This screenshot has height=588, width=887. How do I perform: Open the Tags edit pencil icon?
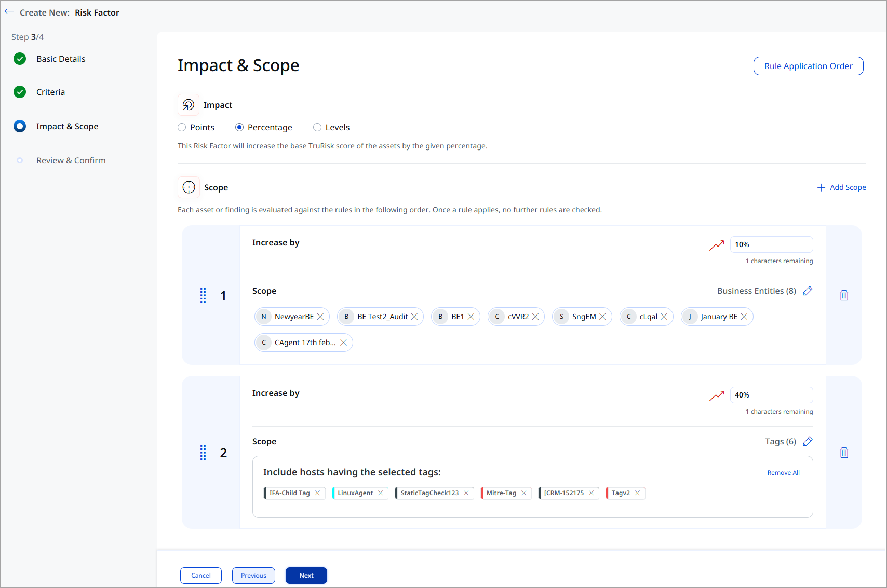point(808,441)
